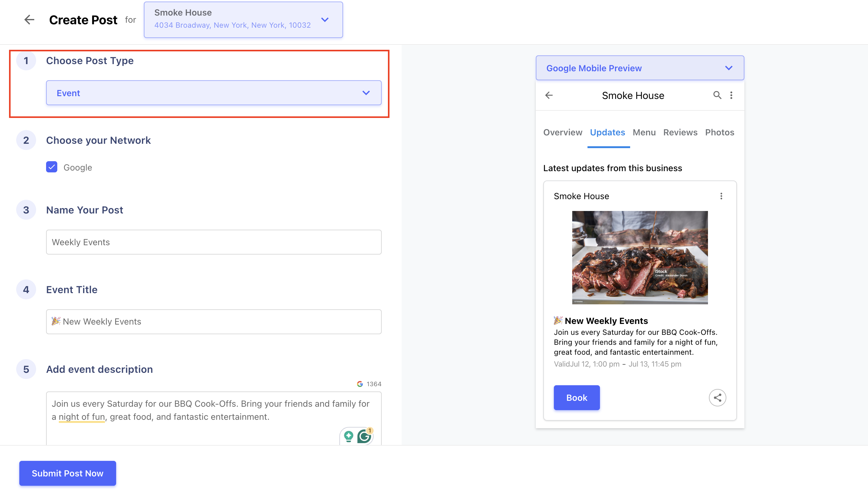Image resolution: width=868 pixels, height=501 pixels.
Task: Switch to the Reviews tab in preview
Action: pos(681,133)
